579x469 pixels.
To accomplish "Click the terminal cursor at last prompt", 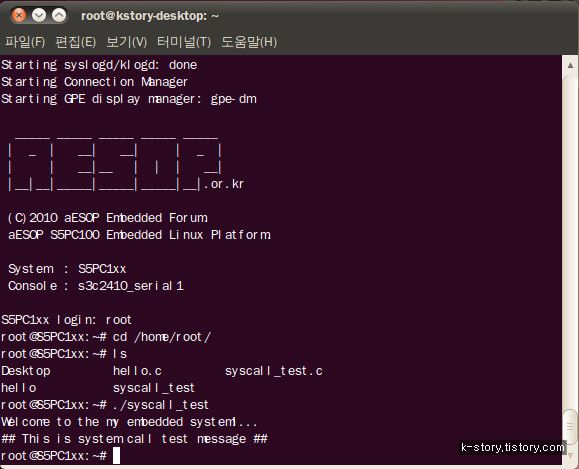I will [116, 455].
